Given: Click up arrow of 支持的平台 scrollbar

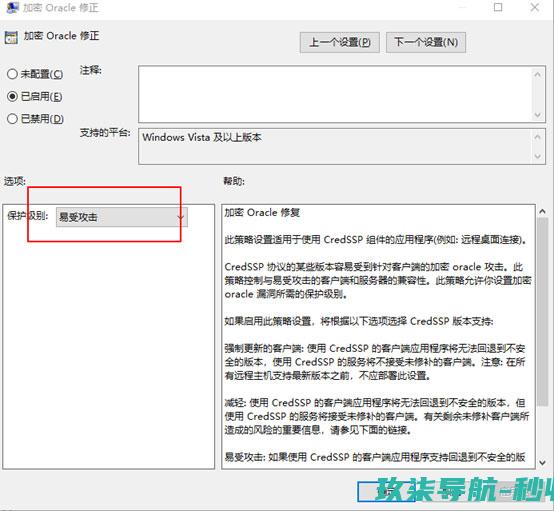Looking at the screenshot, I should click(538, 136).
